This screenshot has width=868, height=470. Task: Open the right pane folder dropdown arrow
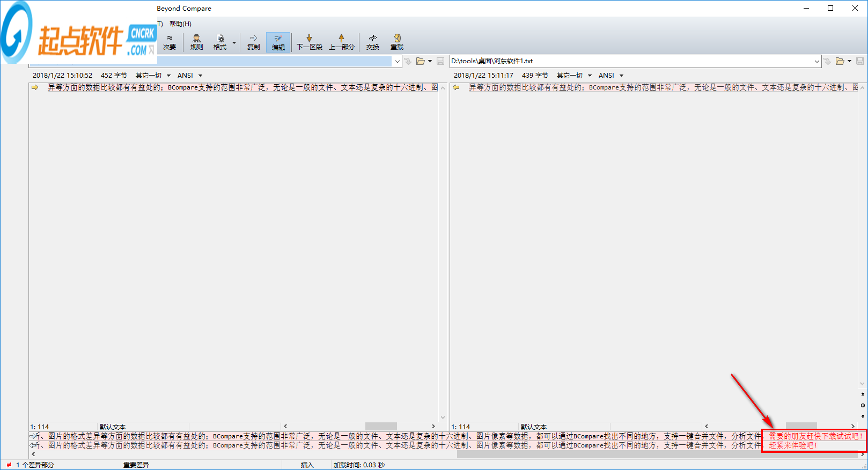tap(849, 62)
